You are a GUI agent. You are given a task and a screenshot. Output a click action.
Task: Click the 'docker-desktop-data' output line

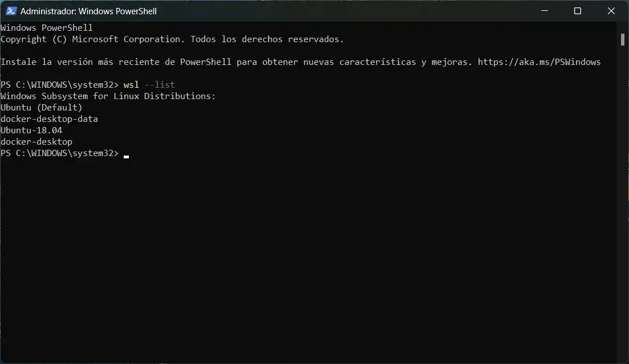[x=50, y=119]
